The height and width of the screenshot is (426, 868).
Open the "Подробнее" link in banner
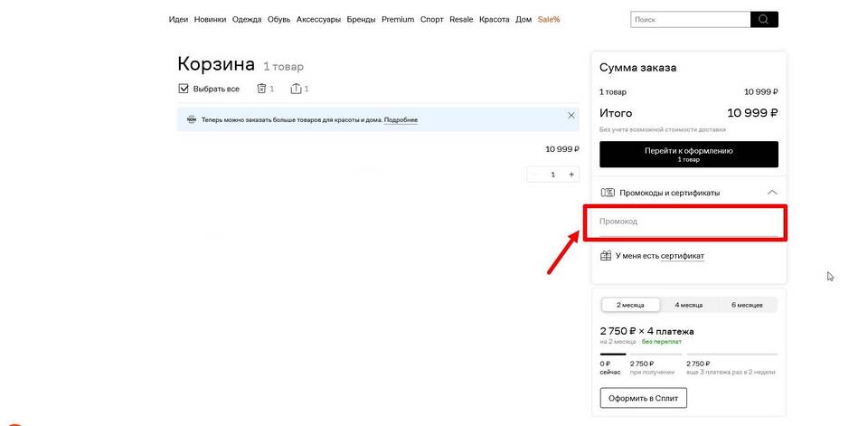[x=401, y=119]
